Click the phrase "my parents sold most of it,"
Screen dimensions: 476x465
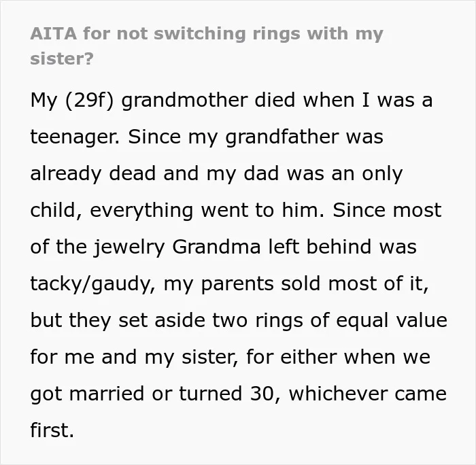coord(296,283)
